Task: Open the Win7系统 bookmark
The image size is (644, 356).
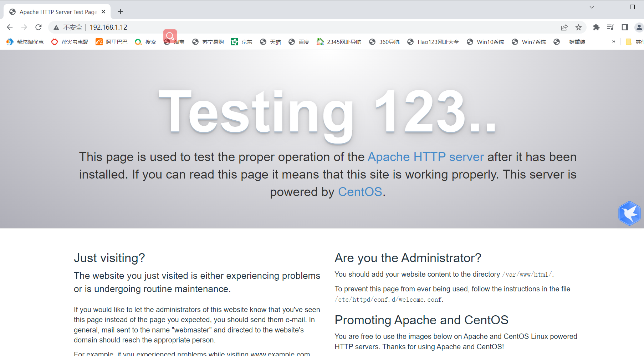Action: click(x=529, y=42)
